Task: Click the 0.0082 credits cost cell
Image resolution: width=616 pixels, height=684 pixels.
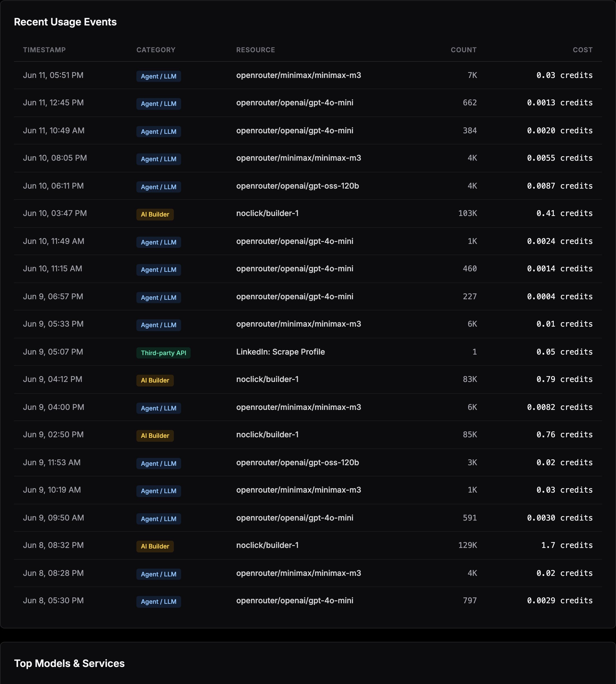Action: pos(560,407)
